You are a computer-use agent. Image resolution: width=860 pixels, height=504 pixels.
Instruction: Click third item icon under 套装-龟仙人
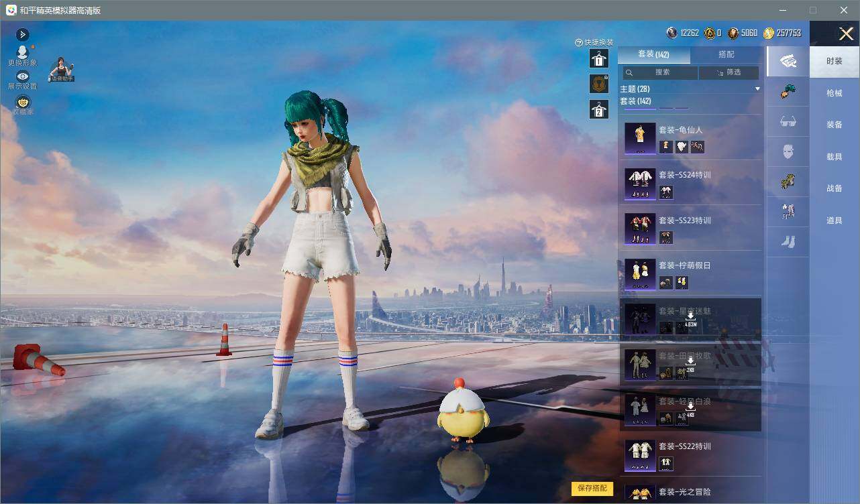pos(698,147)
